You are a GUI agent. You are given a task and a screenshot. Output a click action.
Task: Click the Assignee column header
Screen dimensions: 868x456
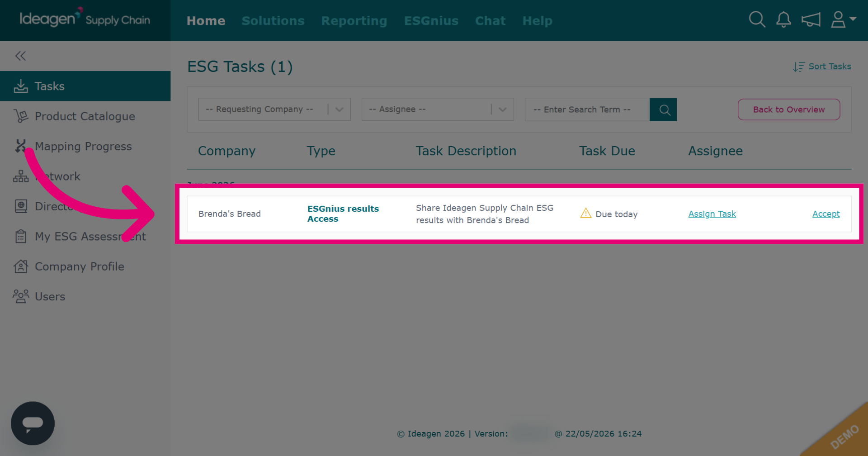[x=715, y=151]
